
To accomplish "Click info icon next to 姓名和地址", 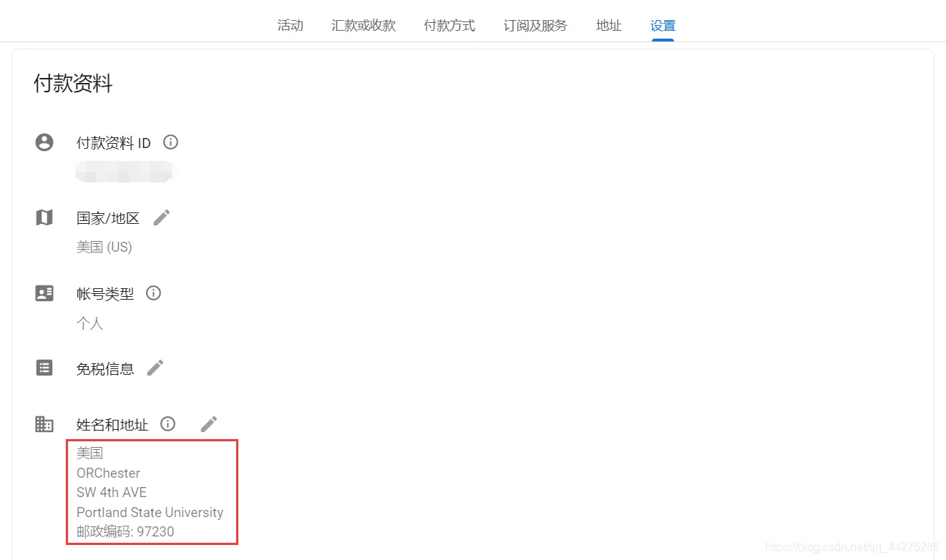I will tap(167, 424).
